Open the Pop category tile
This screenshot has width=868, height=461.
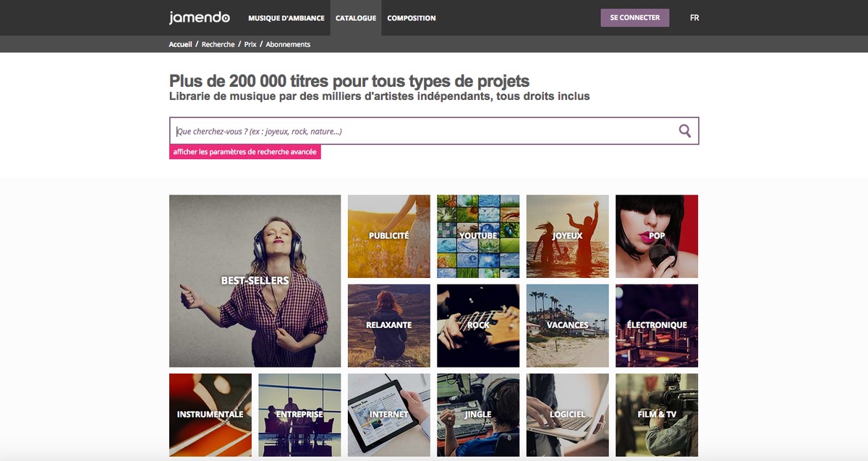coord(657,236)
